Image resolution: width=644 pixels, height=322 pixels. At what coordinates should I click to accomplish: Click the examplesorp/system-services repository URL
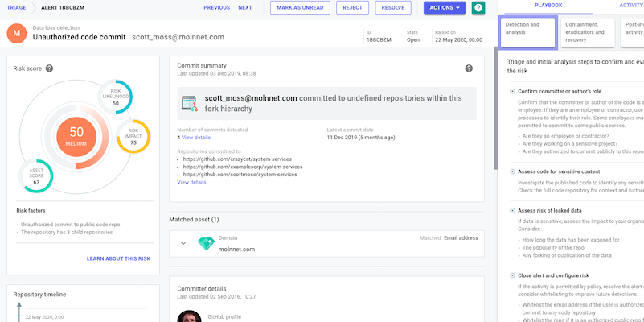pos(243,167)
